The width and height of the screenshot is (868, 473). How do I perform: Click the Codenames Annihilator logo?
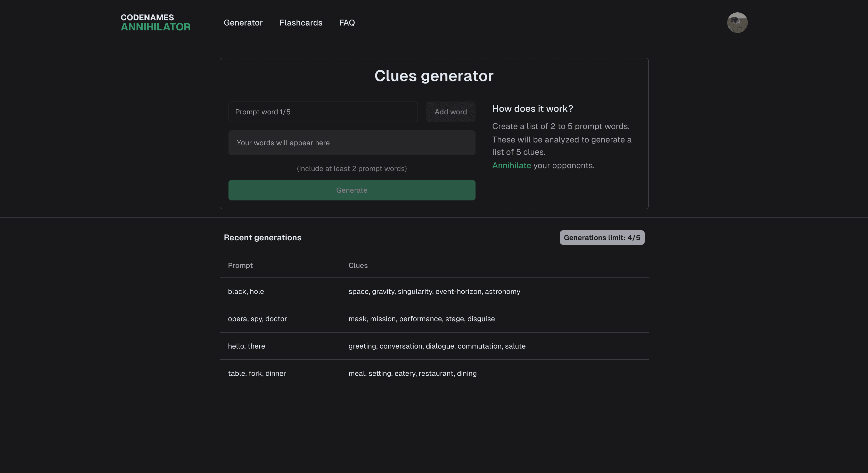(155, 22)
